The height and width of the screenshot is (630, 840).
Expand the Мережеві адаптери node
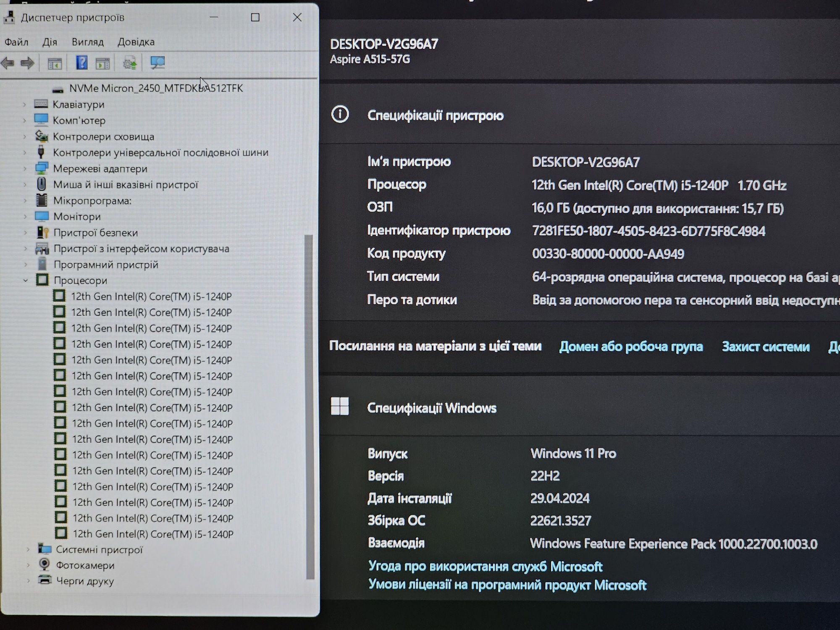(x=25, y=168)
